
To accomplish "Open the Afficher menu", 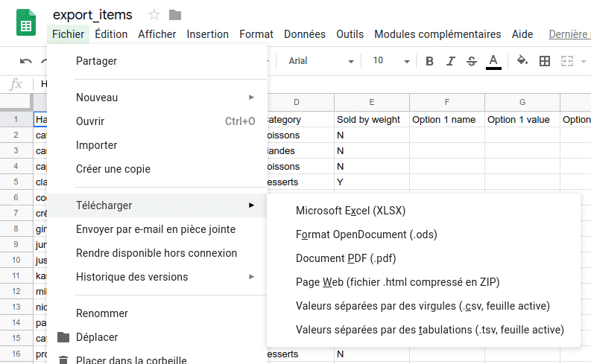I will click(x=157, y=34).
